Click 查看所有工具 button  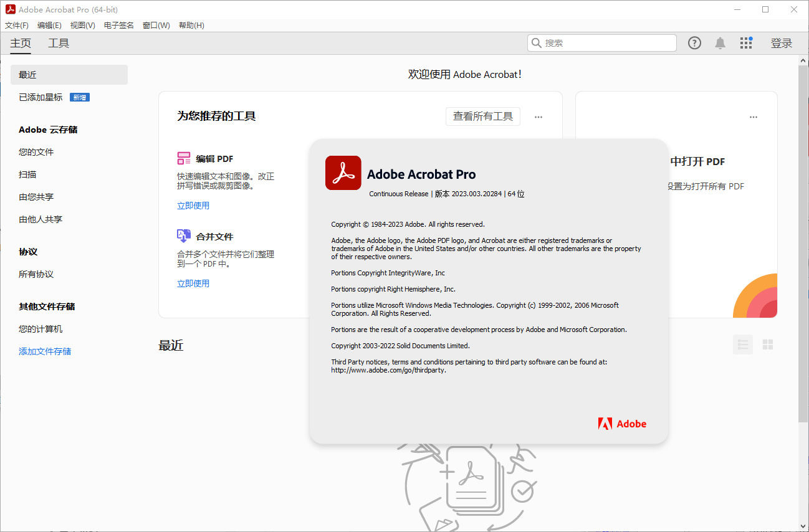pyautogui.click(x=483, y=116)
